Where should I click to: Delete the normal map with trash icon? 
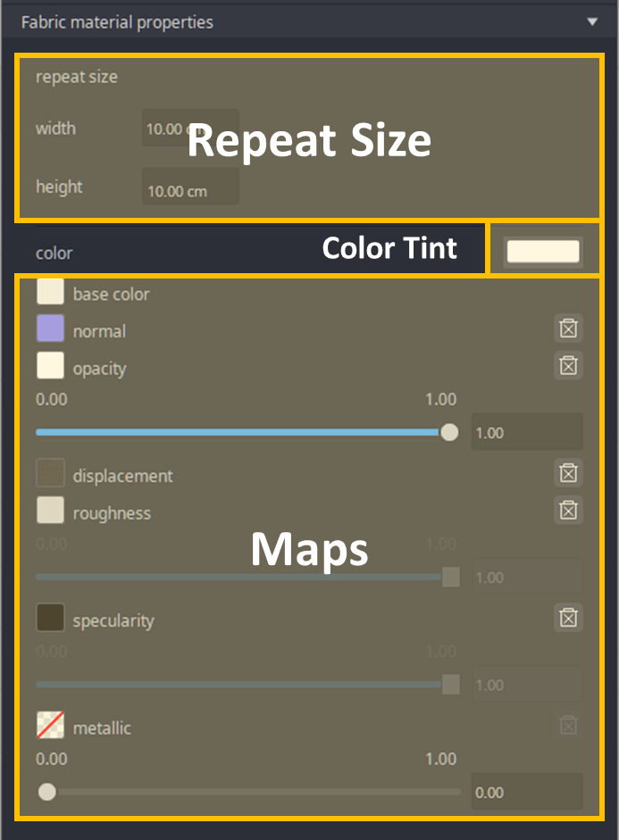click(x=568, y=329)
